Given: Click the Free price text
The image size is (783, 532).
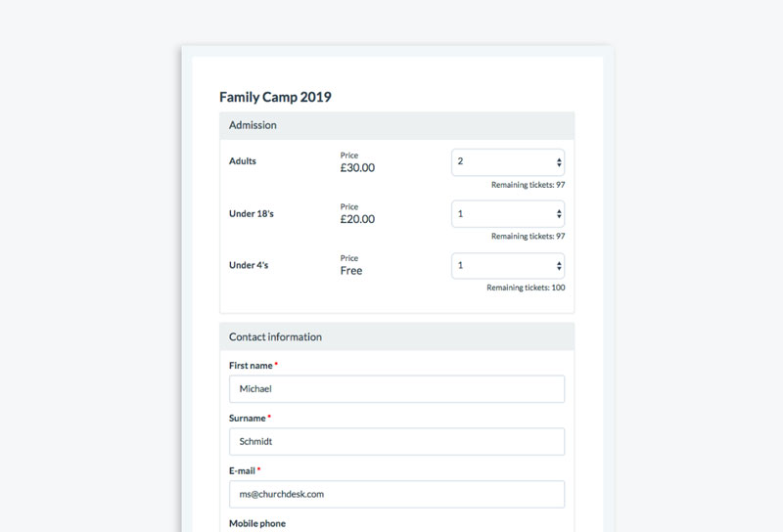Looking at the screenshot, I should click(351, 271).
